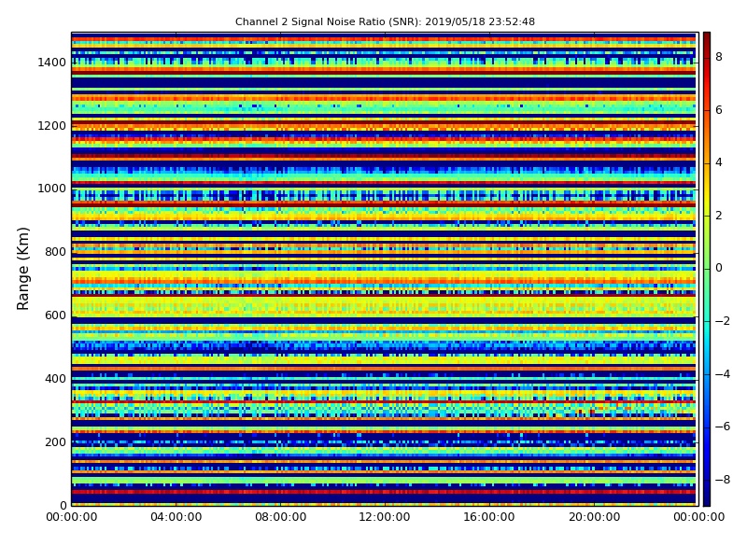This screenshot has height=560, width=747.
Task: Pick the dark blue bottom of the colorbar
Action: coord(707,497)
